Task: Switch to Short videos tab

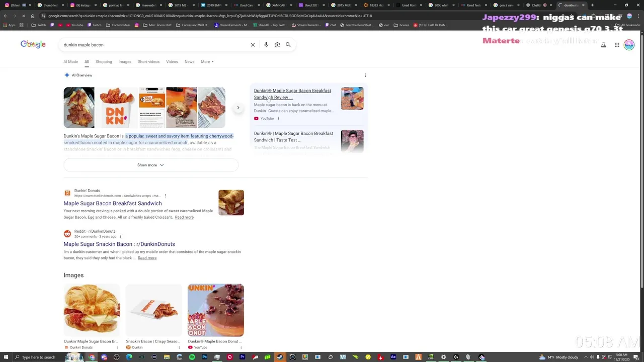Action: tap(148, 62)
